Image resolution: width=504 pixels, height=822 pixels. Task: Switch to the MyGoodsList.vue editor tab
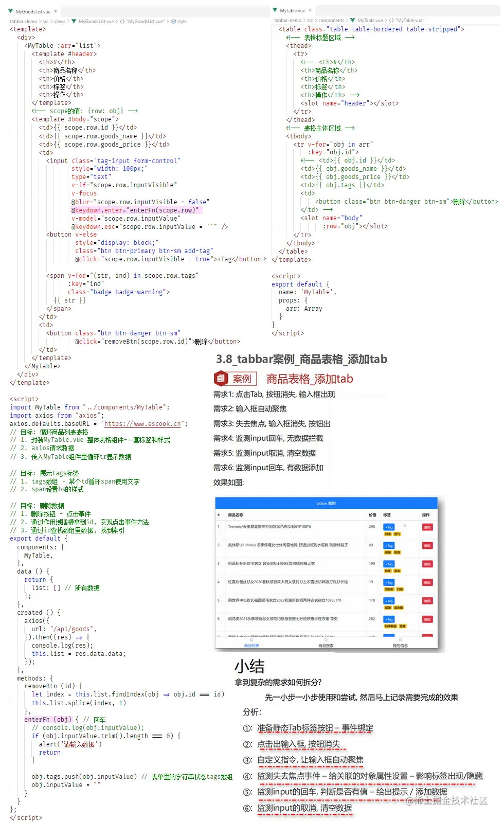(x=32, y=11)
